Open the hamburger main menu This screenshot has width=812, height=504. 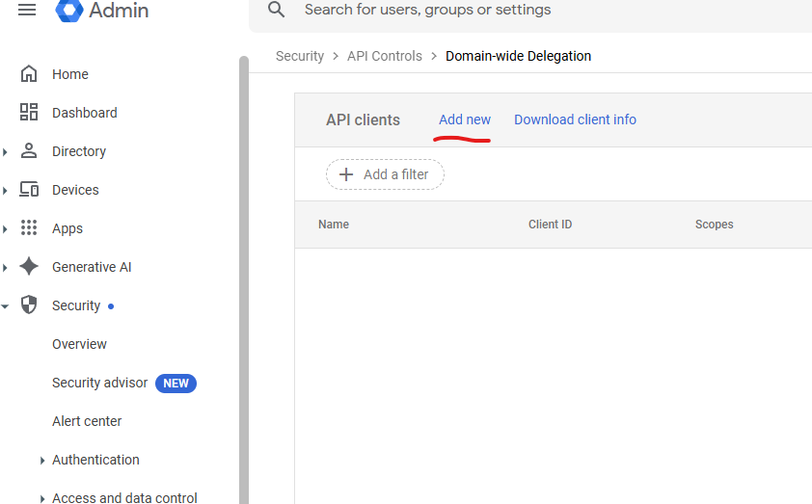(x=27, y=10)
